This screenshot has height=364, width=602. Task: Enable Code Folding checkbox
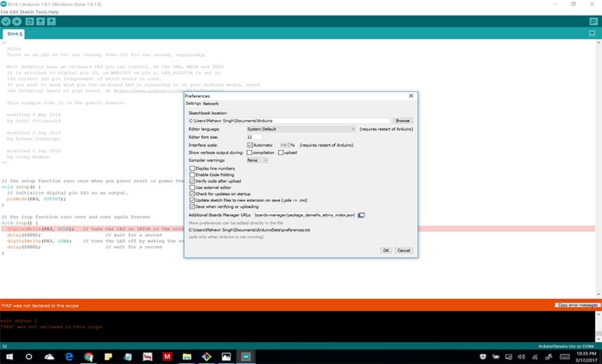click(x=192, y=174)
